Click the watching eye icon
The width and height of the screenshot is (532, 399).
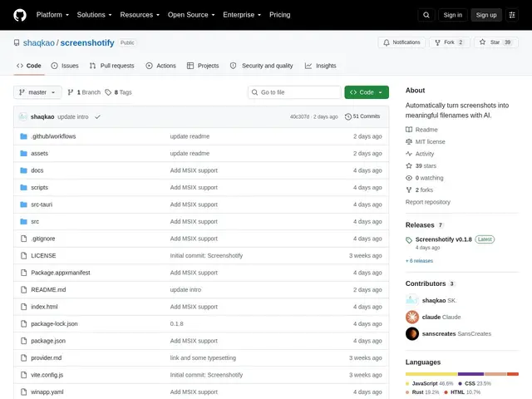pyautogui.click(x=409, y=178)
